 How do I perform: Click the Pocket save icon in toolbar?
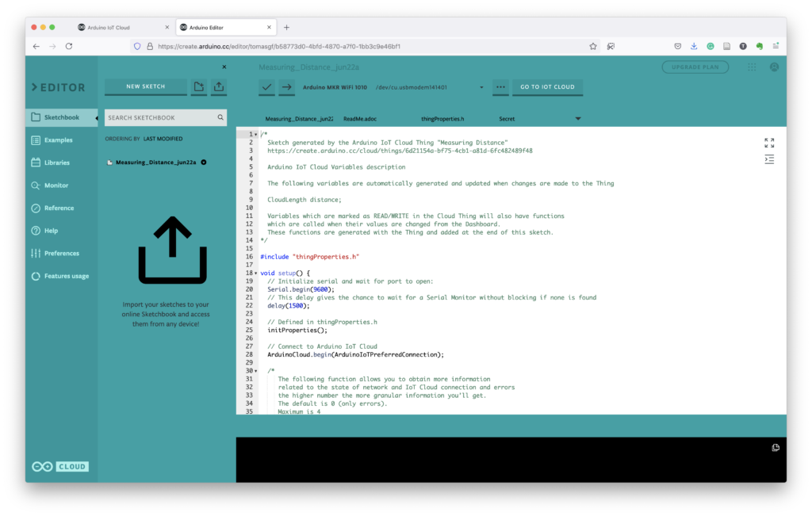677,46
